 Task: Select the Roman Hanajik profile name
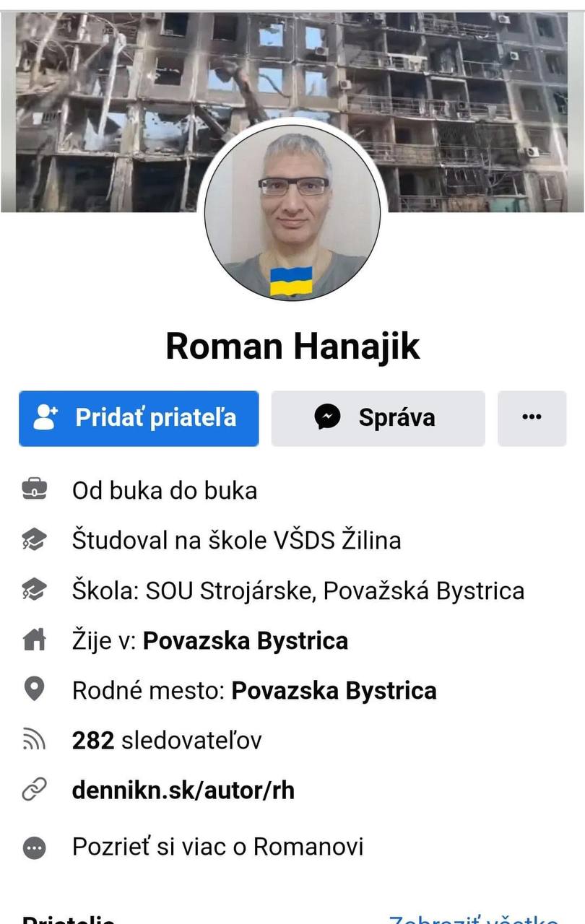(292, 346)
